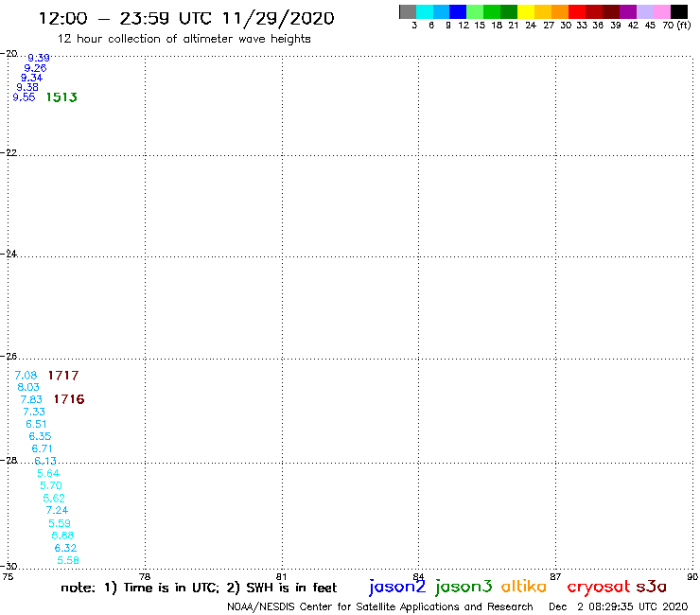The height and width of the screenshot is (615, 700).
Task: Click the lavender swatch in the color scale
Action: click(645, 11)
